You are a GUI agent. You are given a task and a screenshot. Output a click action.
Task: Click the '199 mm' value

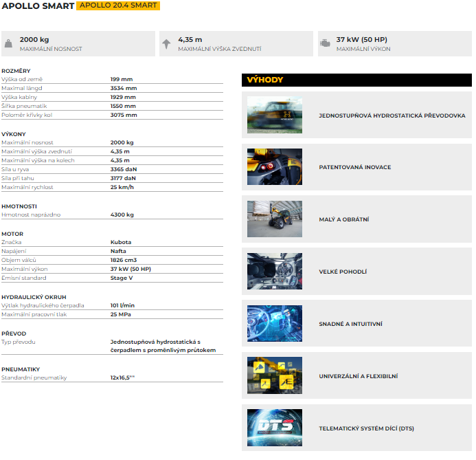(x=122, y=79)
